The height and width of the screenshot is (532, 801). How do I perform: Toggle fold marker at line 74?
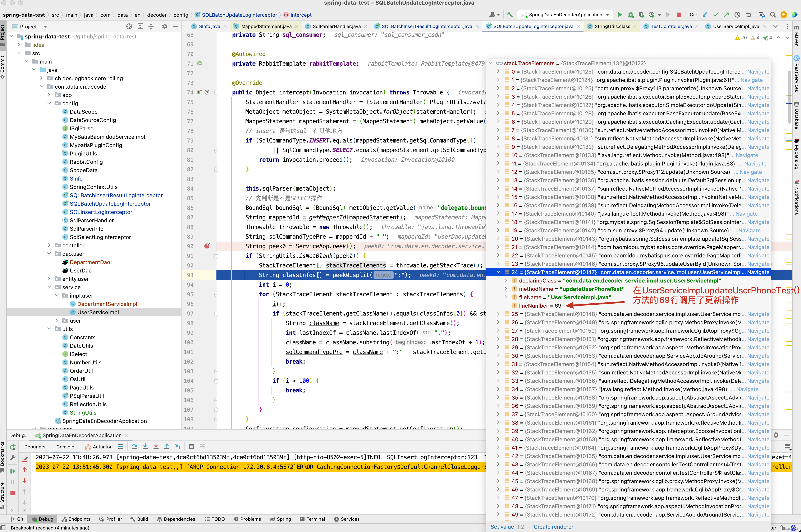216,92
